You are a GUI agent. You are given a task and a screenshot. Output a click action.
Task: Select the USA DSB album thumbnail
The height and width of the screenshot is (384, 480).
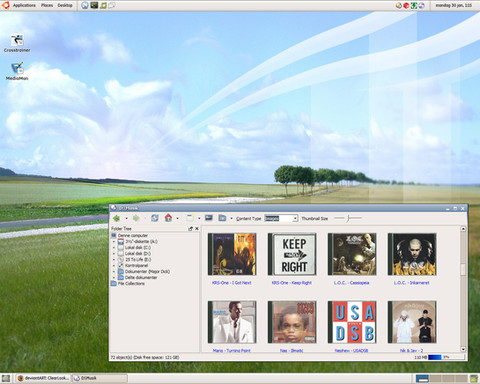click(x=352, y=322)
